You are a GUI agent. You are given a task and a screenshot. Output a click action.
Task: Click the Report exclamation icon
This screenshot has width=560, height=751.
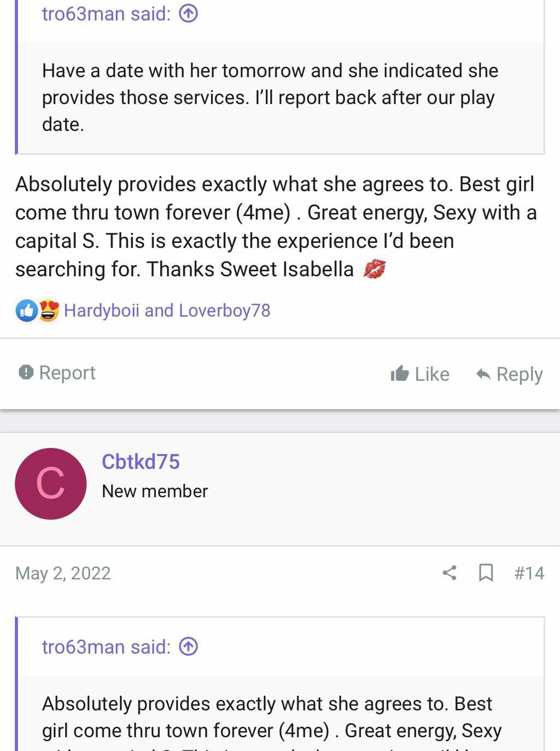26,372
